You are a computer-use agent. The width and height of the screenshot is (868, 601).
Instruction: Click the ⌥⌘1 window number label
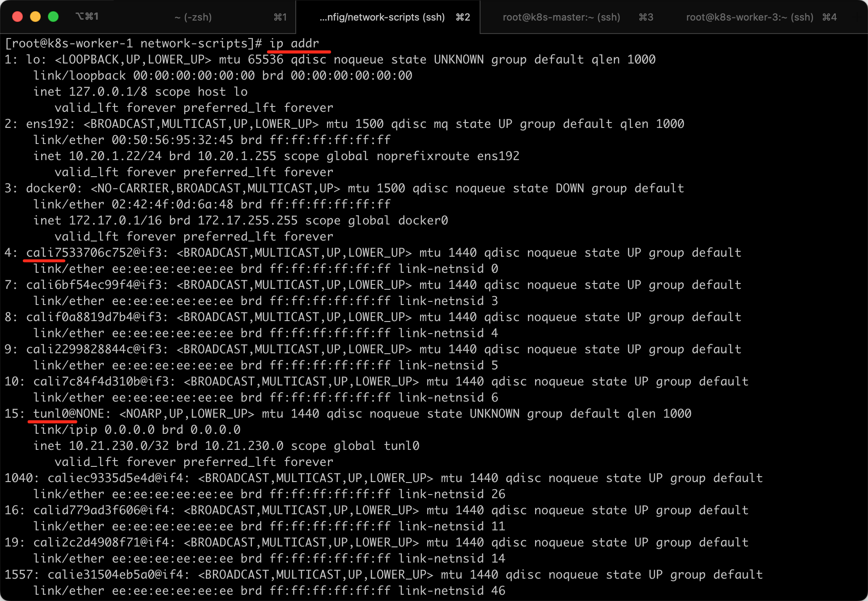coord(87,17)
